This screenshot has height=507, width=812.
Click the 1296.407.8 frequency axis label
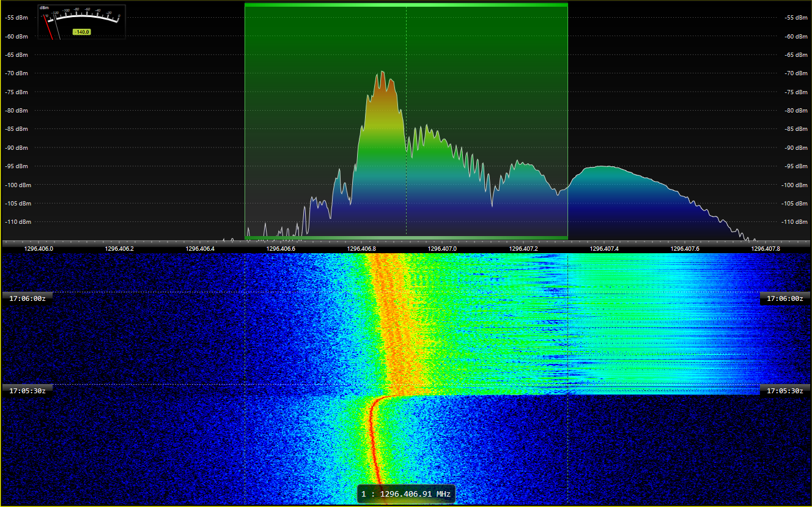766,249
